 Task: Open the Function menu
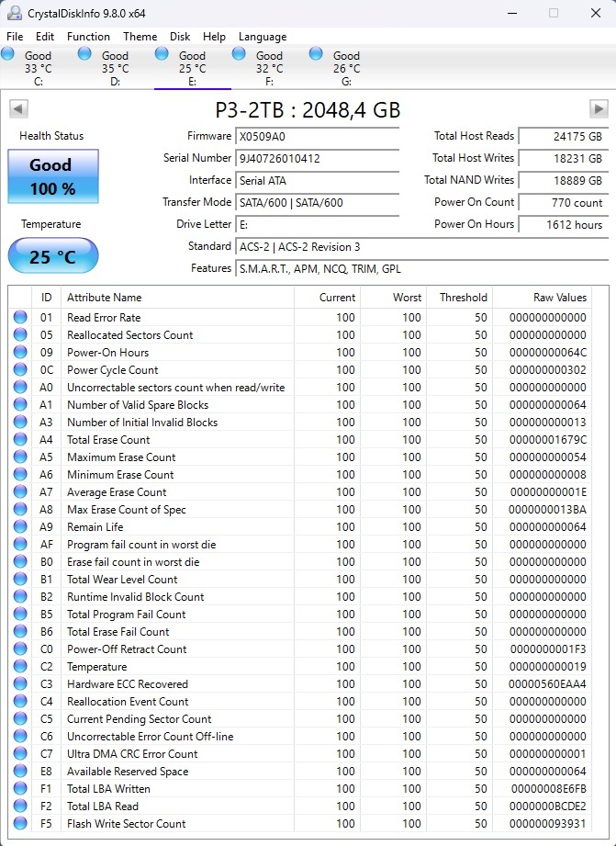(88, 37)
